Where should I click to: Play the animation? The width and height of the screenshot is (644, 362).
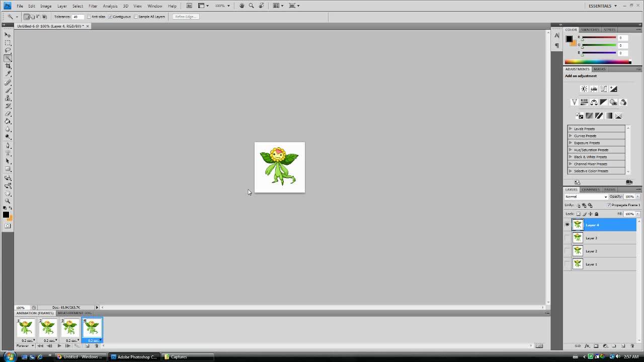59,346
